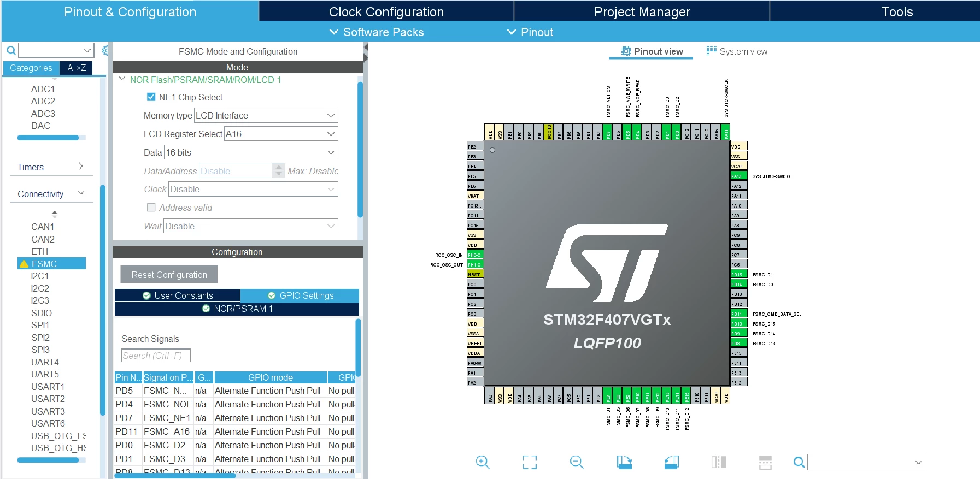Switch to the A->Z tab
980x479 pixels.
tap(77, 68)
